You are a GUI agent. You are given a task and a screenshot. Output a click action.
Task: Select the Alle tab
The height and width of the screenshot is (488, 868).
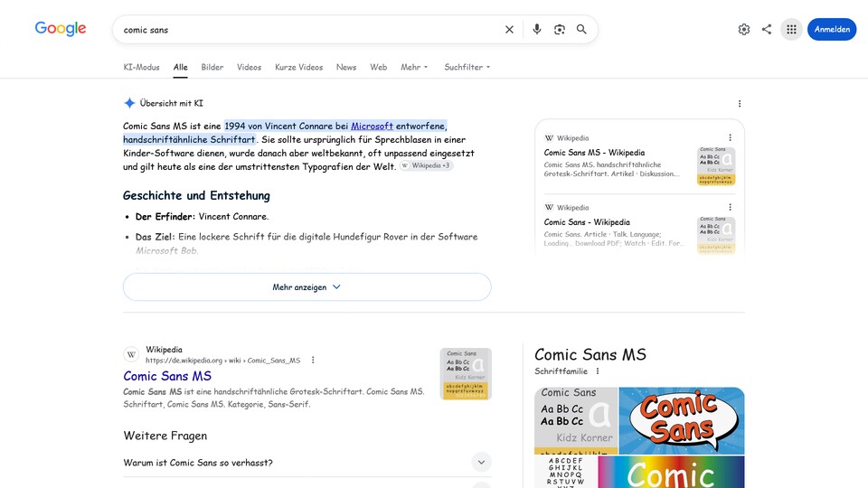click(181, 67)
